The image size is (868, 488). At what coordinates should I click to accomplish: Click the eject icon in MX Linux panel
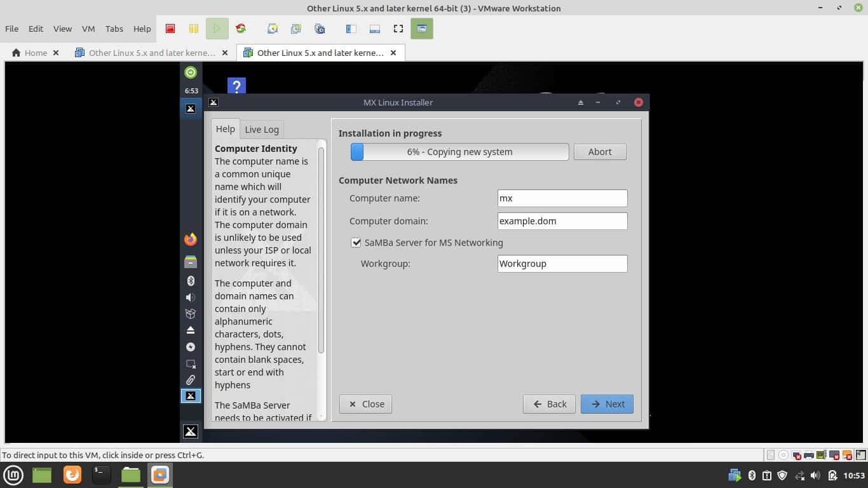point(191,330)
